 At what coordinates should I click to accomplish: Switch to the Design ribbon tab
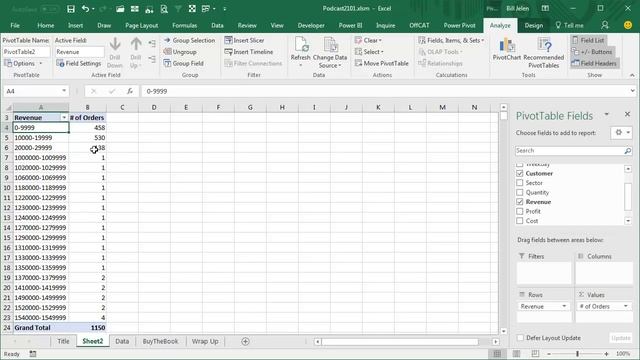tap(534, 25)
